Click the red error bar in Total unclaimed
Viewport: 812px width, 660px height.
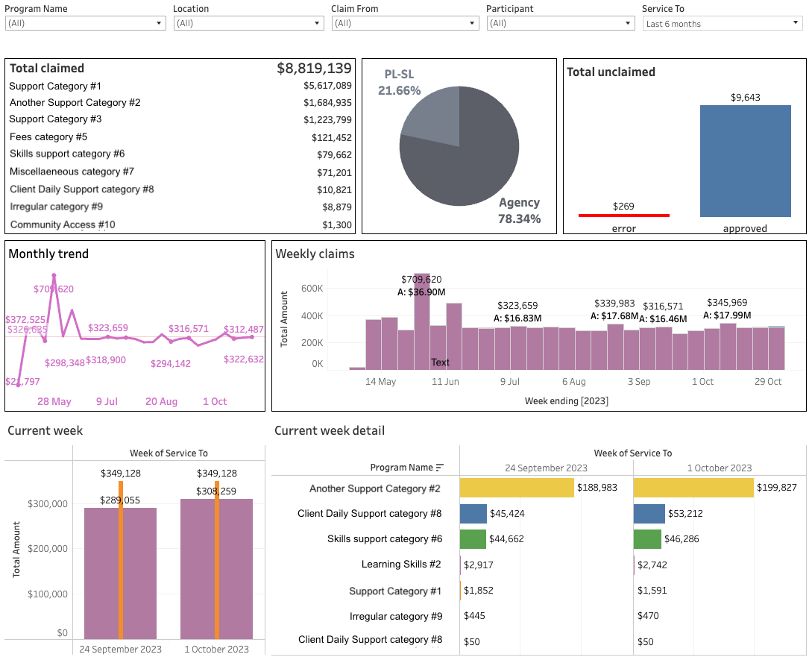[x=623, y=214]
